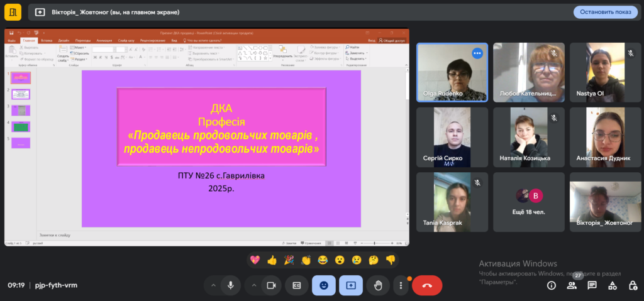Click the Остановить показ button

(x=605, y=12)
